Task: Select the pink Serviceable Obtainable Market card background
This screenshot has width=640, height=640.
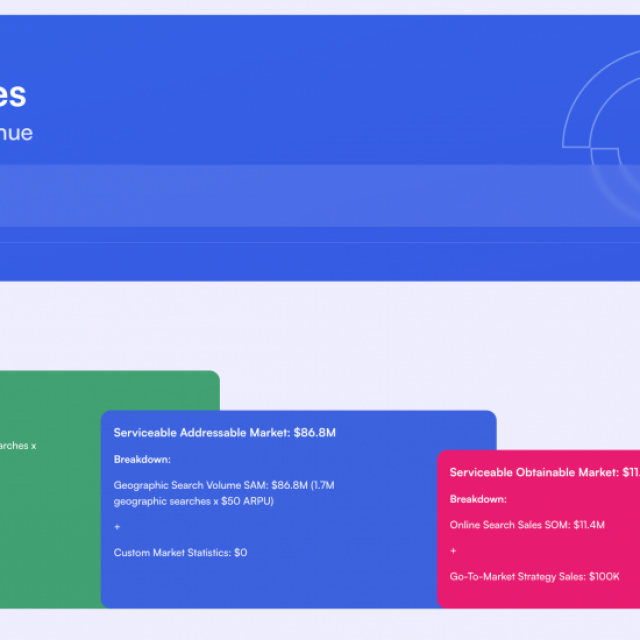Action: pos(538,592)
